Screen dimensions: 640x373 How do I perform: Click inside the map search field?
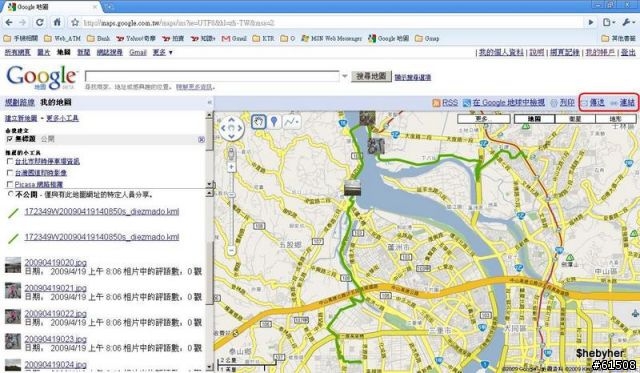tap(212, 76)
